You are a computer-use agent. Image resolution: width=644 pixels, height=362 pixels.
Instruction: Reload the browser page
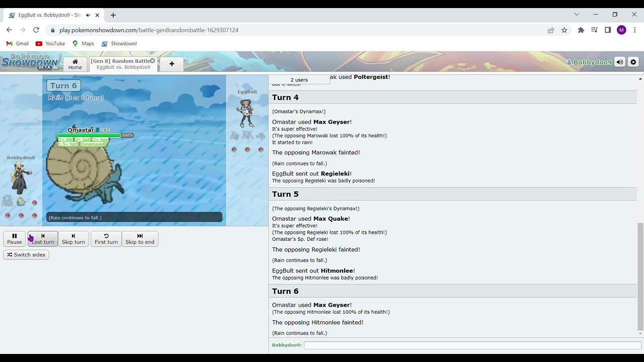tap(36, 30)
